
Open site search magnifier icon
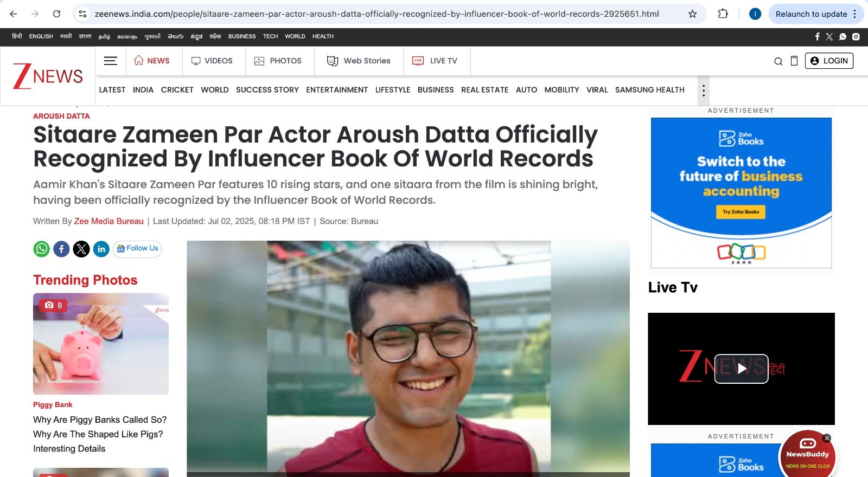778,61
